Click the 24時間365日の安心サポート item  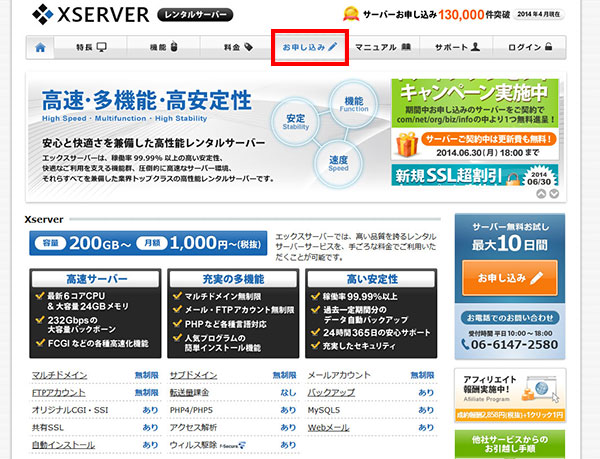(371, 333)
